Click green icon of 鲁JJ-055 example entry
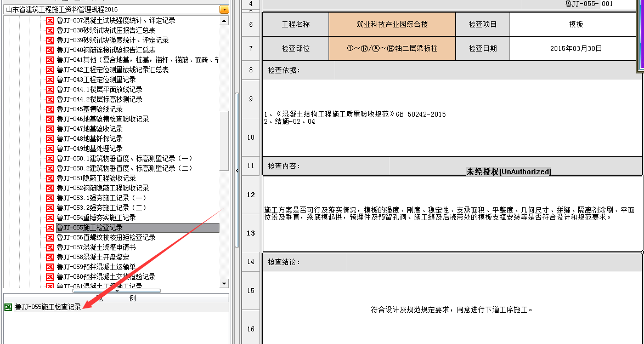The image size is (644, 344). (x=8, y=307)
